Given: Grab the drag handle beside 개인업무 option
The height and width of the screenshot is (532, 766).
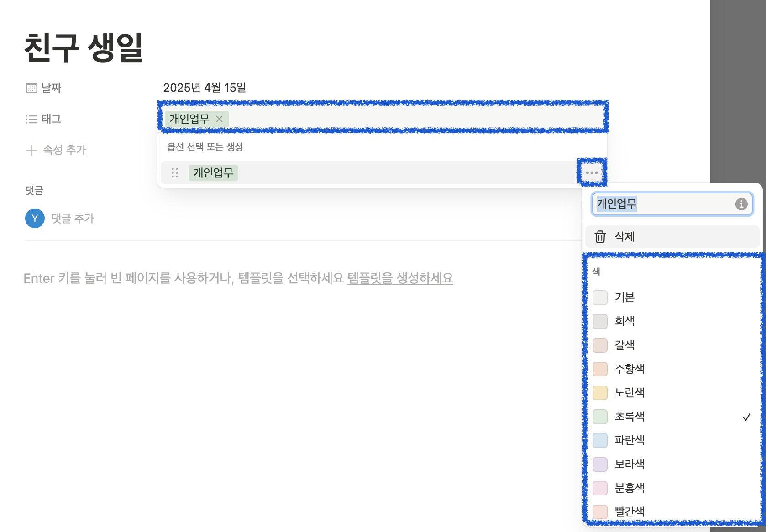Looking at the screenshot, I should (x=174, y=173).
